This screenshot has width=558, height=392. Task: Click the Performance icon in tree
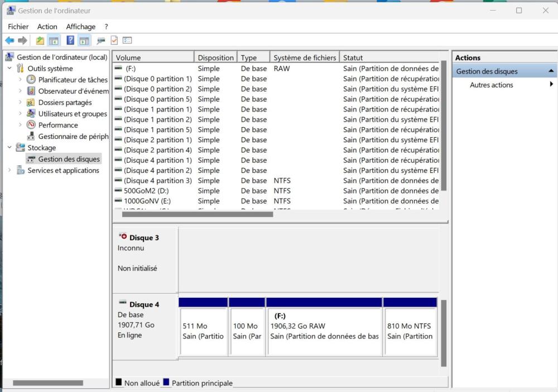pyautogui.click(x=31, y=125)
